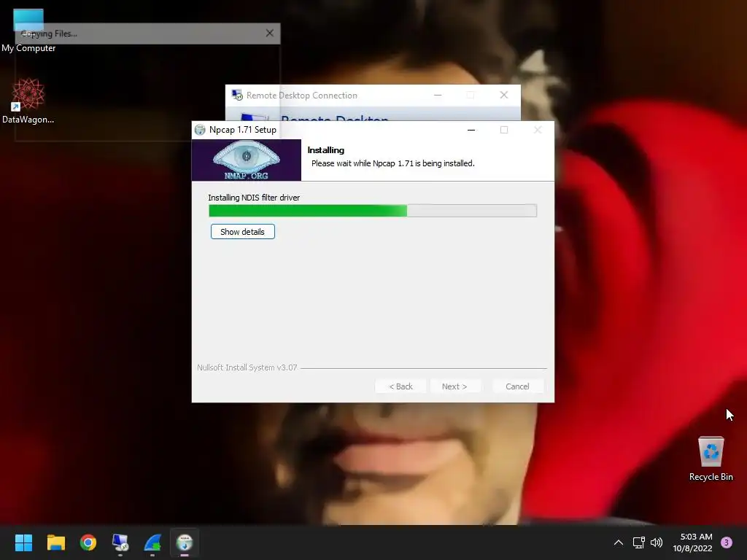Click the Nmap.org eye logo image
The width and height of the screenshot is (747, 560).
click(x=247, y=160)
